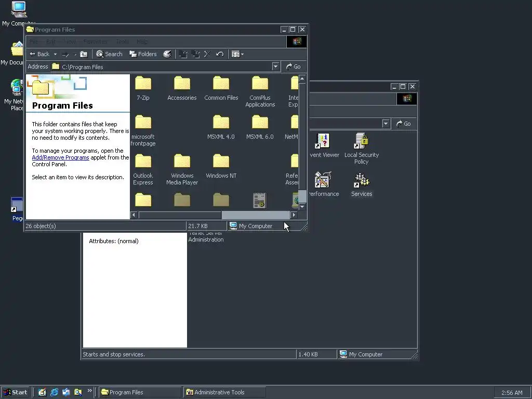532x399 pixels.
Task: Launch Internet Explorer from quick launch
Action: (x=54, y=392)
